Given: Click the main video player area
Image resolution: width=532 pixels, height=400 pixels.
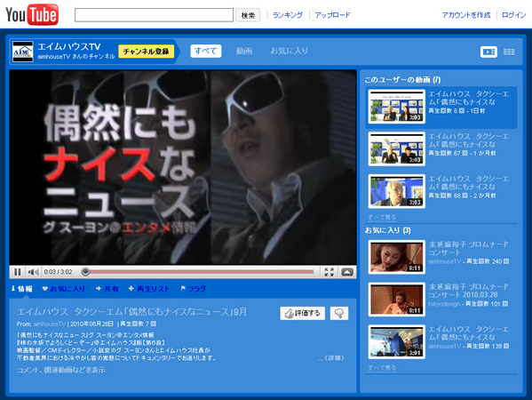Looking at the screenshot, I should pos(183,167).
